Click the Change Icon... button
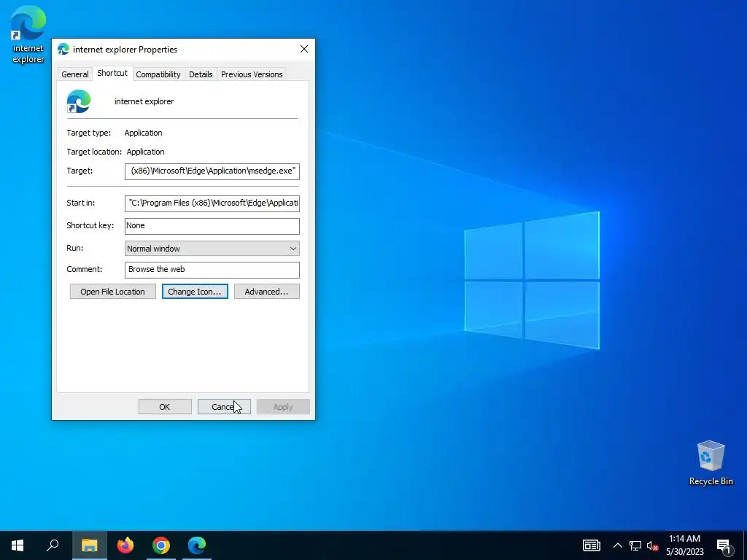 195,292
